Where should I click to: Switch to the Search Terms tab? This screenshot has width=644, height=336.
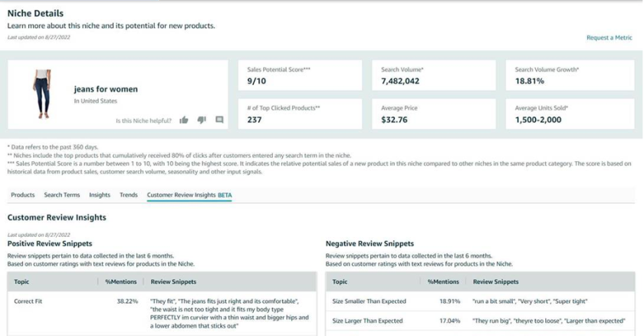pyautogui.click(x=62, y=195)
